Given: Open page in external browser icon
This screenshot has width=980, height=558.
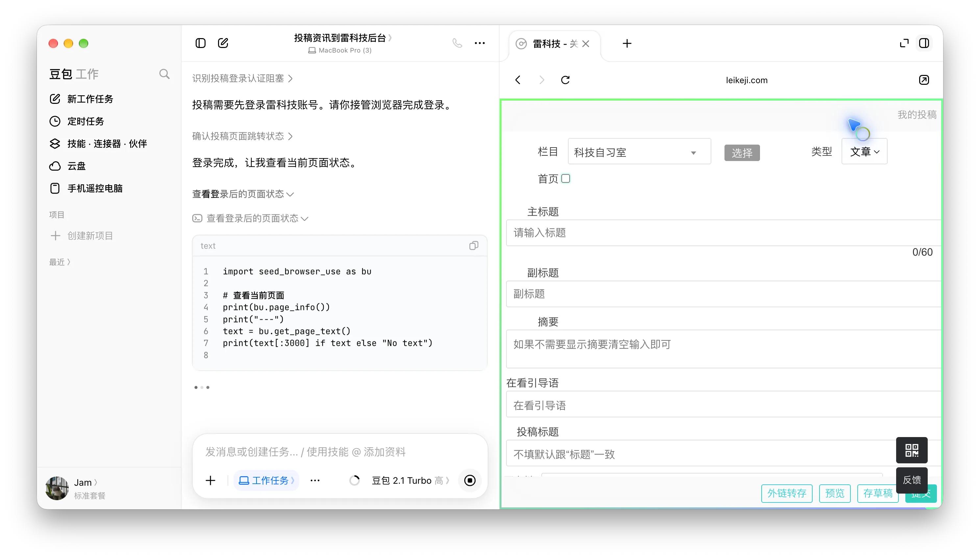Looking at the screenshot, I should [x=924, y=80].
